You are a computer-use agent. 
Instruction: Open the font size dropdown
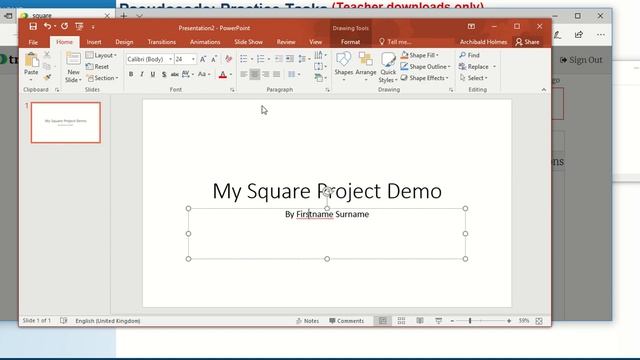click(193, 59)
